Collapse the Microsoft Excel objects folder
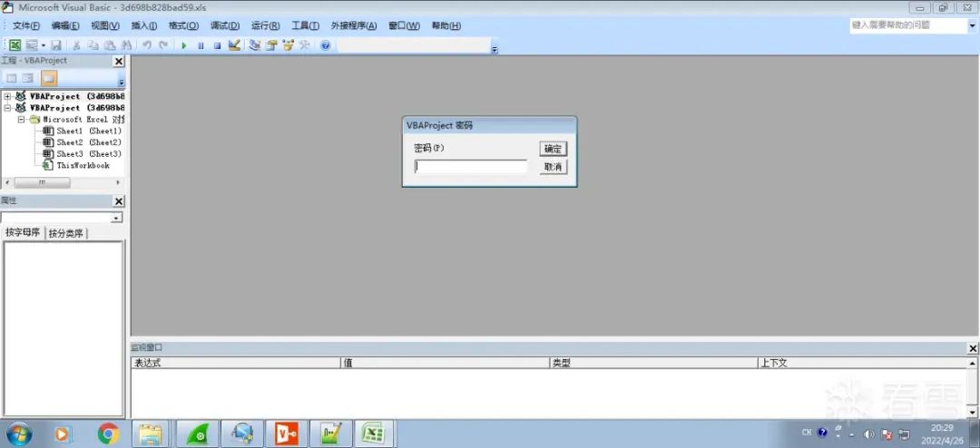Image resolution: width=980 pixels, height=448 pixels. 21,119
